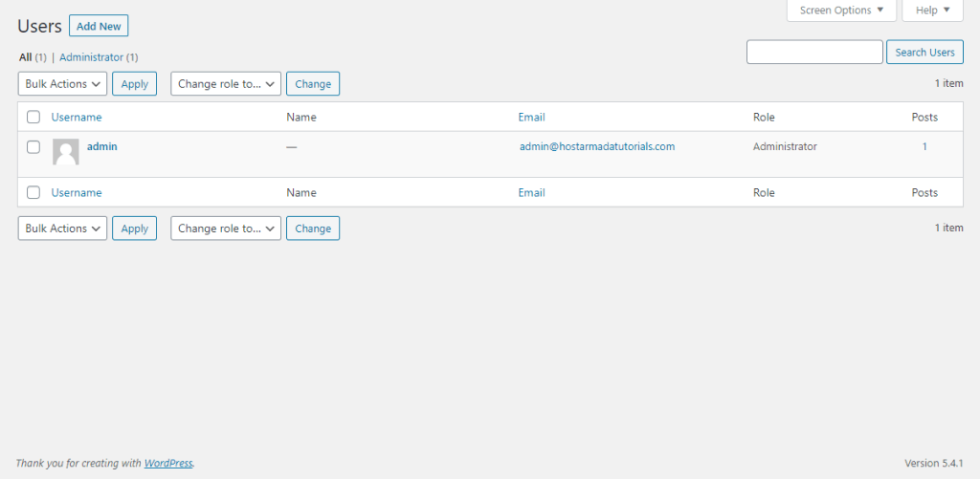The image size is (980, 479).
Task: Click the bottom Change role button
Action: tap(313, 229)
